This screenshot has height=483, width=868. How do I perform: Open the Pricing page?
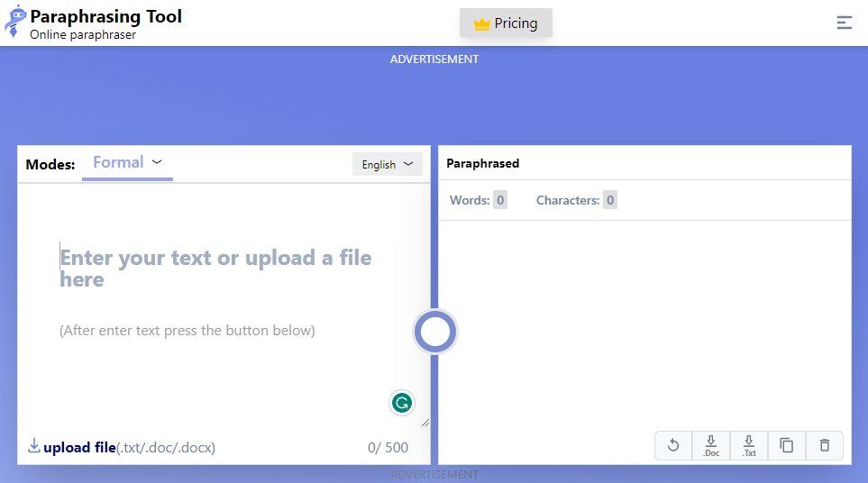[506, 23]
